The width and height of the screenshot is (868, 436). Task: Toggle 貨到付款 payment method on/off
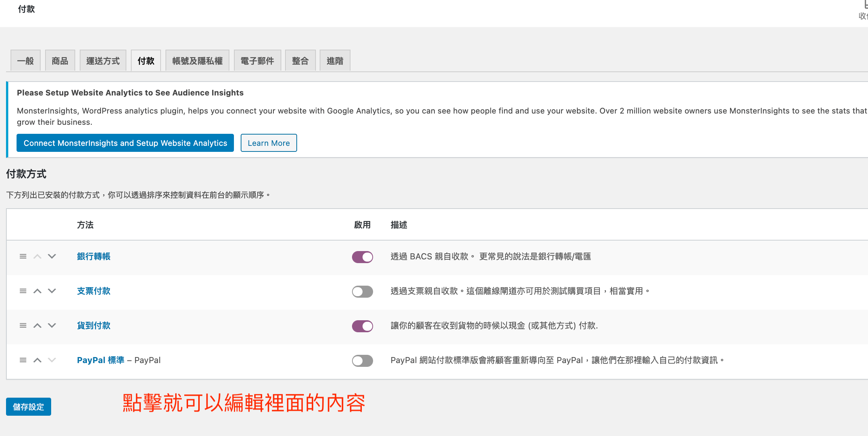[x=362, y=325]
